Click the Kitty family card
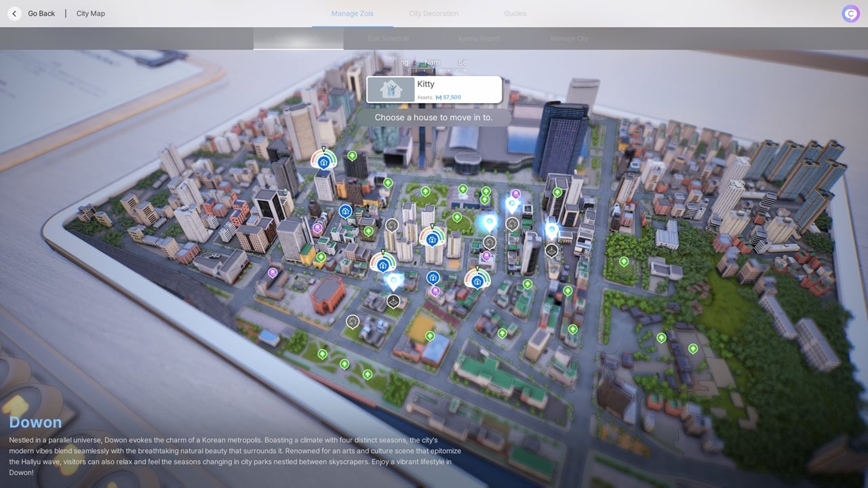The height and width of the screenshot is (488, 868). click(434, 89)
